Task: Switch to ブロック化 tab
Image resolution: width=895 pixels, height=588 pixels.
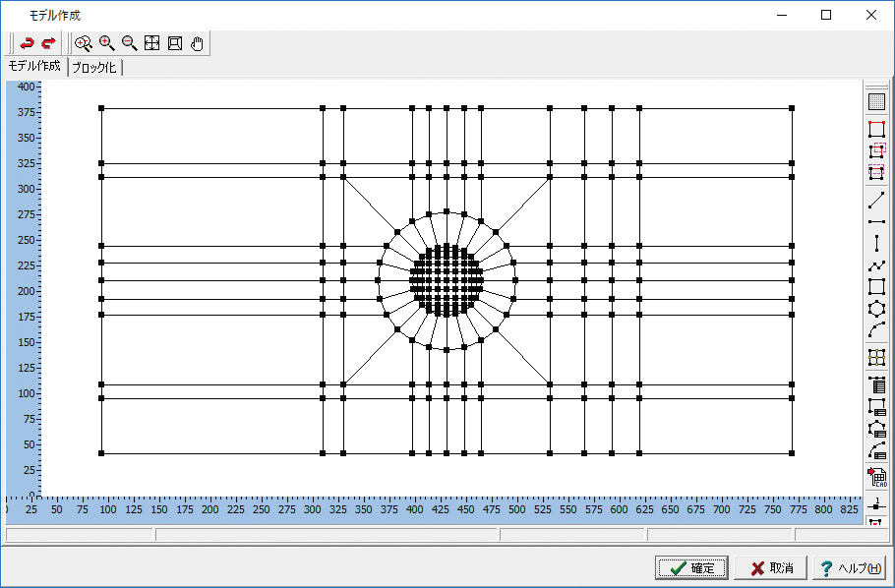Action: coord(94,68)
